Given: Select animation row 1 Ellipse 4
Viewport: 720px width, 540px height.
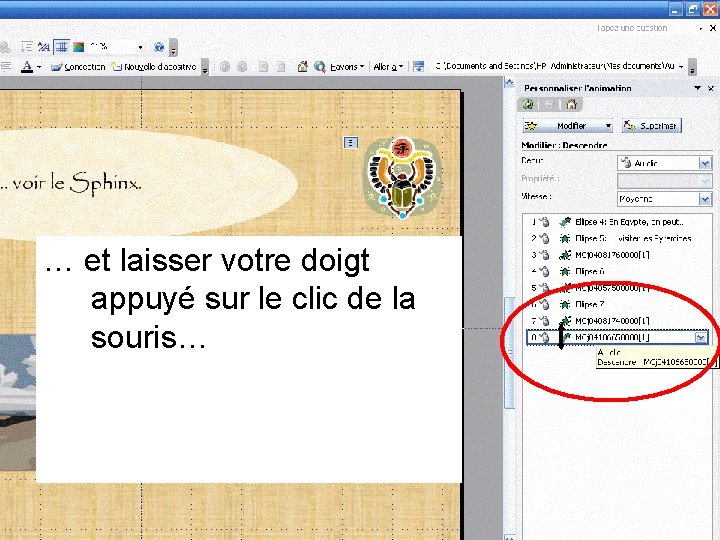Looking at the screenshot, I should click(x=618, y=222).
